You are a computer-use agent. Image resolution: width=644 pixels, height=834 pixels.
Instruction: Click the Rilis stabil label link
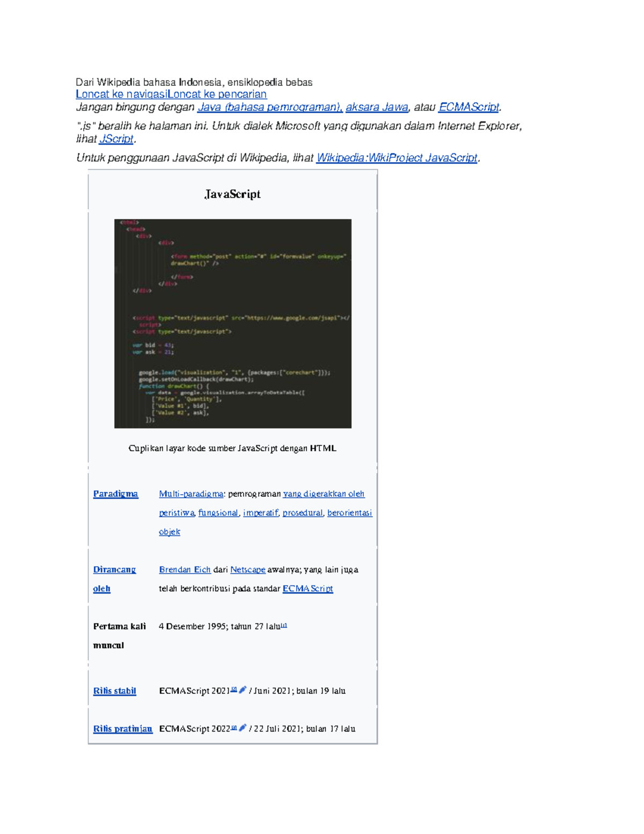114,691
